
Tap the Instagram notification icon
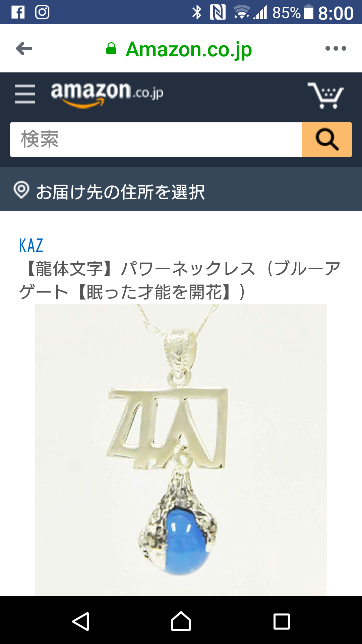pyautogui.click(x=42, y=12)
